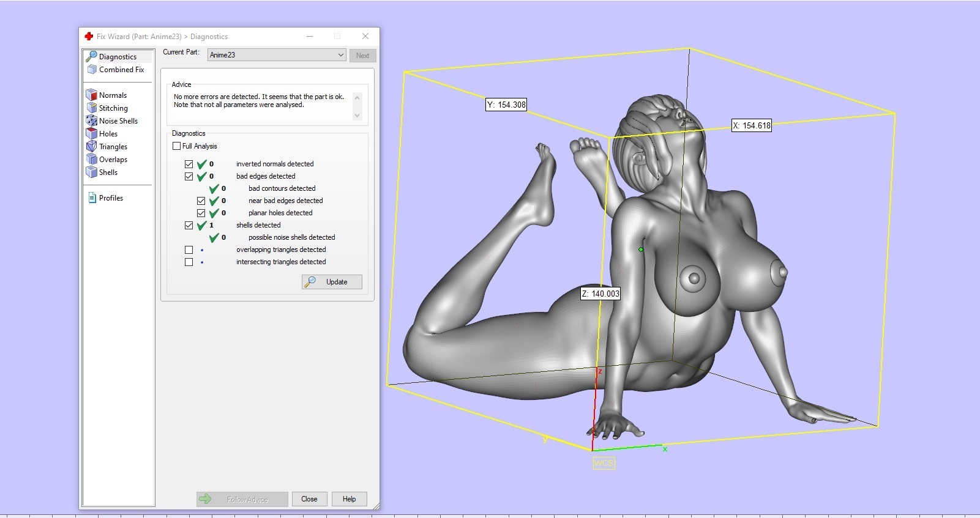
Task: Click the Update button
Action: 332,282
